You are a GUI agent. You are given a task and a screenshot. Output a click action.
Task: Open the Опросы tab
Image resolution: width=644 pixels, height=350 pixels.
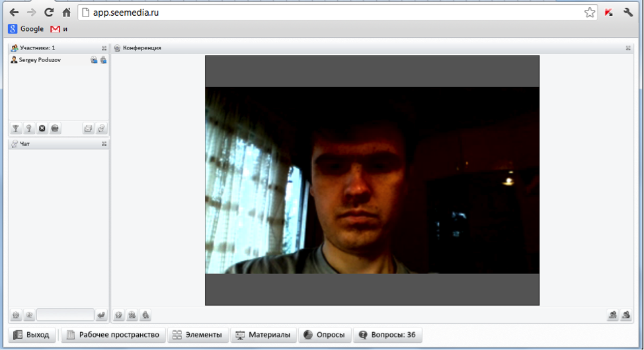tap(325, 335)
